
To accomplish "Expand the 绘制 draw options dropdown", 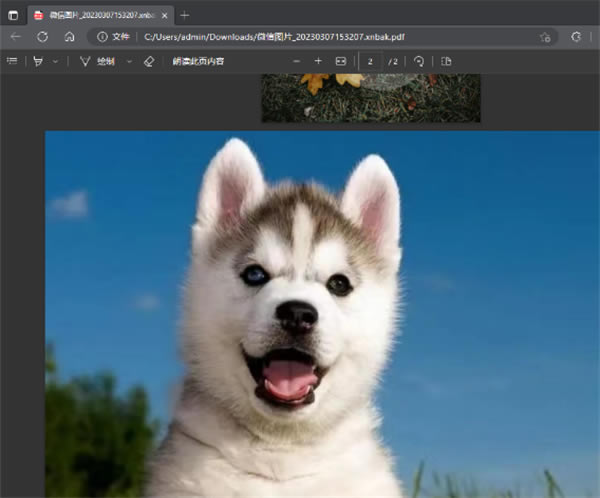I will pos(129,61).
